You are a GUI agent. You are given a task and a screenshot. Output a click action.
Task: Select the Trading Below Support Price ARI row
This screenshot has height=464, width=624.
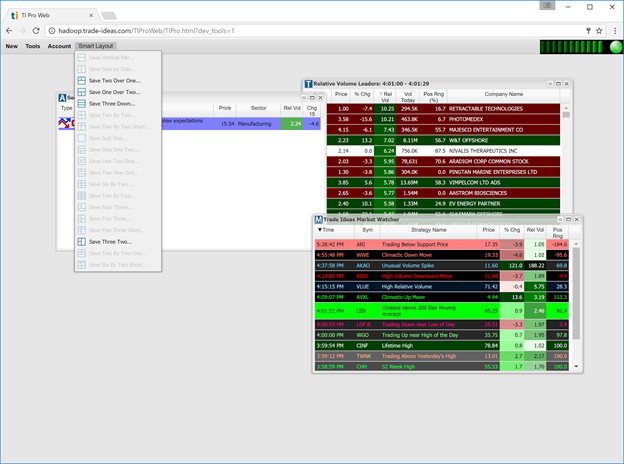pyautogui.click(x=442, y=244)
